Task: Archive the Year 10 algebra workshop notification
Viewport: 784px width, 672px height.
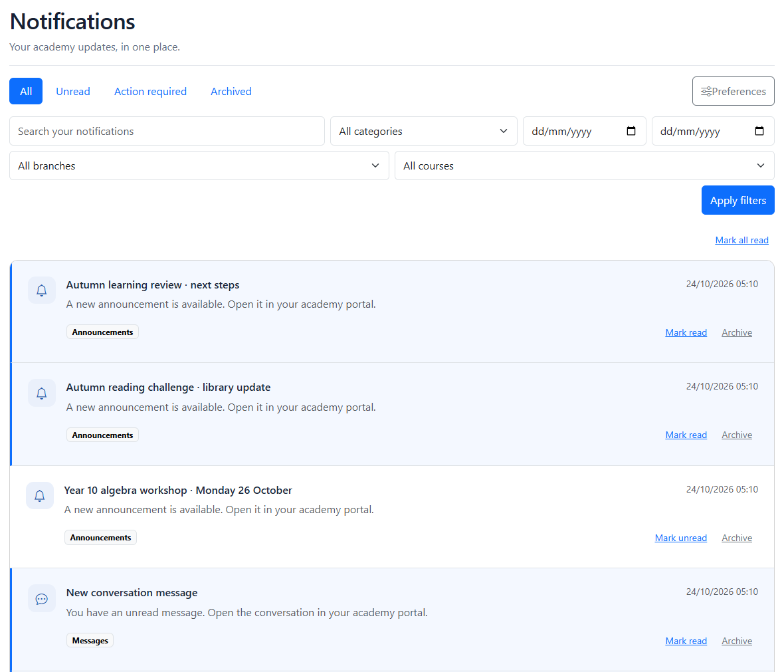Action: click(737, 538)
